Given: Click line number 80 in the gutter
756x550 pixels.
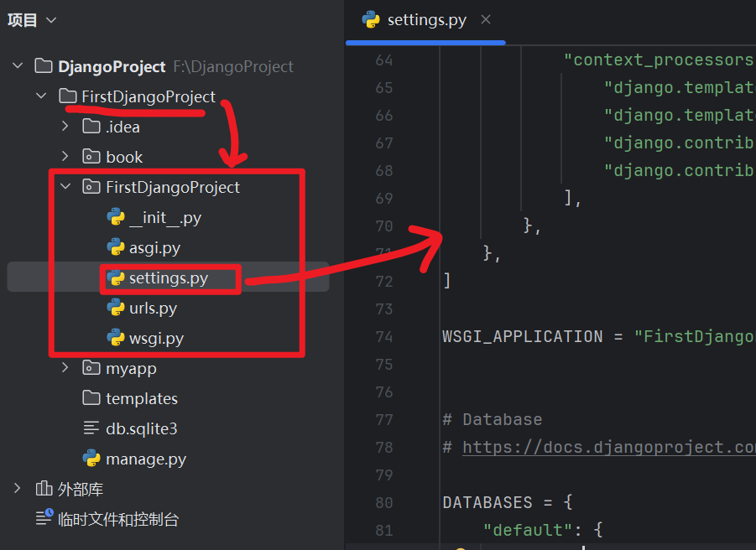Looking at the screenshot, I should [384, 502].
